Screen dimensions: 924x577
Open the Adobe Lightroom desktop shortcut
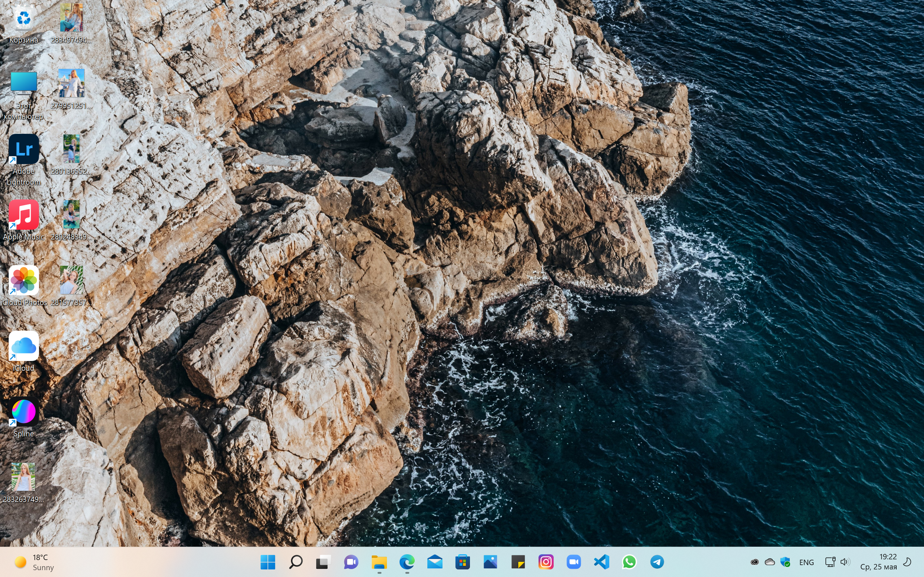coord(24,149)
